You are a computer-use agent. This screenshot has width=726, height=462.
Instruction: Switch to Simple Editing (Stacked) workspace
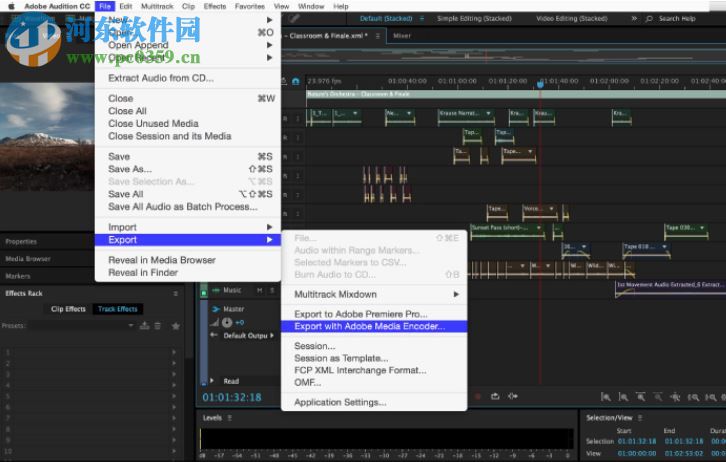click(x=474, y=19)
